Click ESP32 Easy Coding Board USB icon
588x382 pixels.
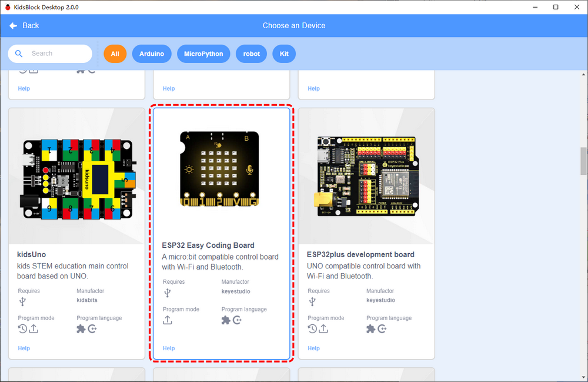pyautogui.click(x=168, y=293)
